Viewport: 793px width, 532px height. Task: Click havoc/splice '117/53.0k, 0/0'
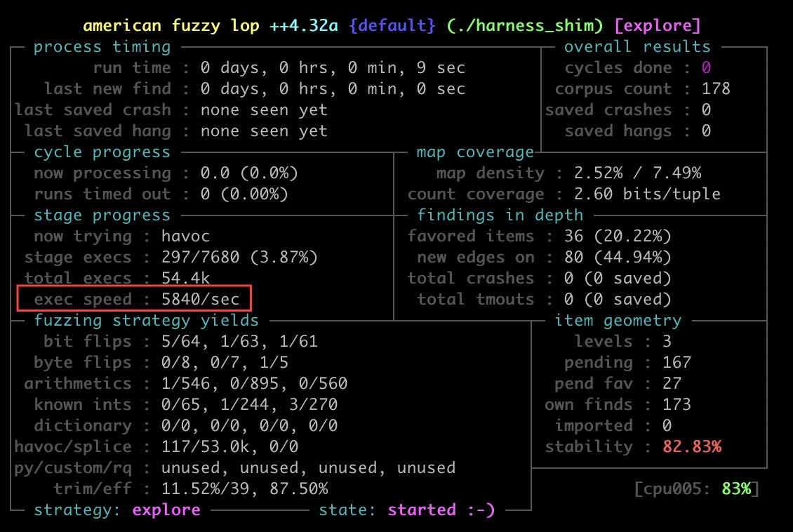coord(229,446)
